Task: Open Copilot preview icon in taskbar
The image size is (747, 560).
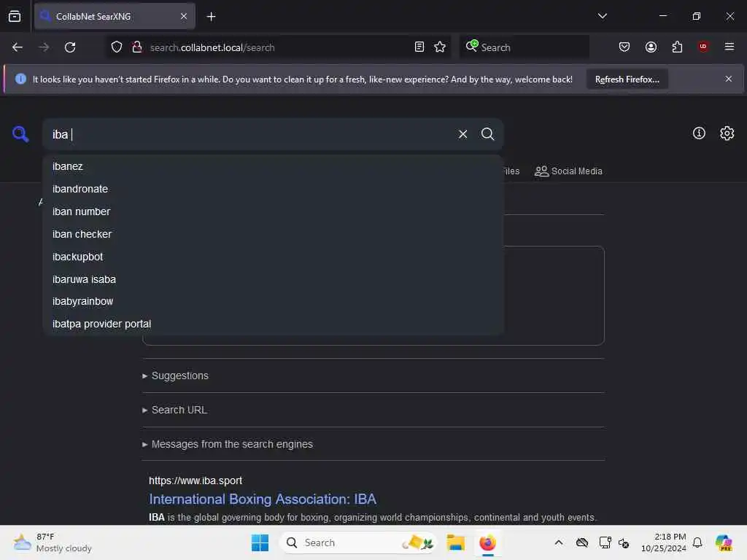Action: (724, 542)
